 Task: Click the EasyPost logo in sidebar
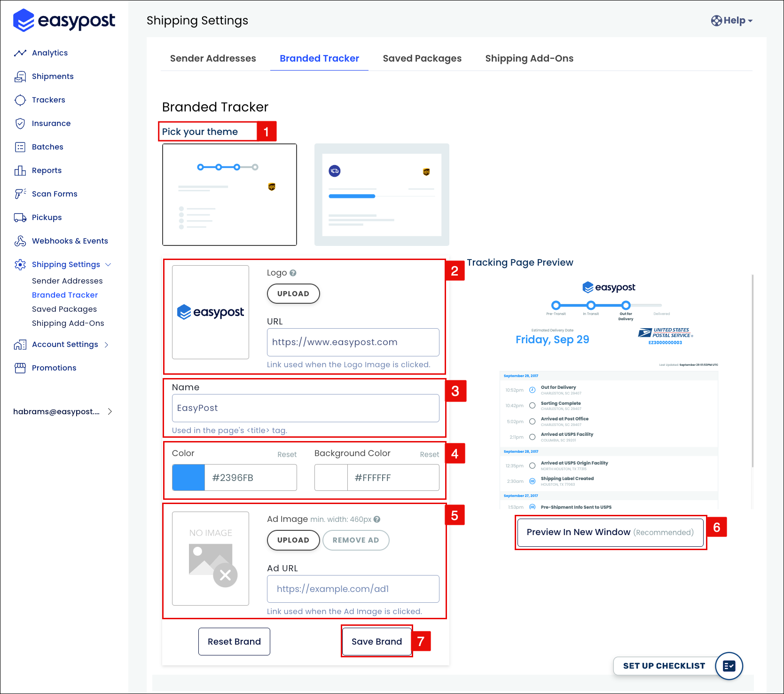point(64,20)
